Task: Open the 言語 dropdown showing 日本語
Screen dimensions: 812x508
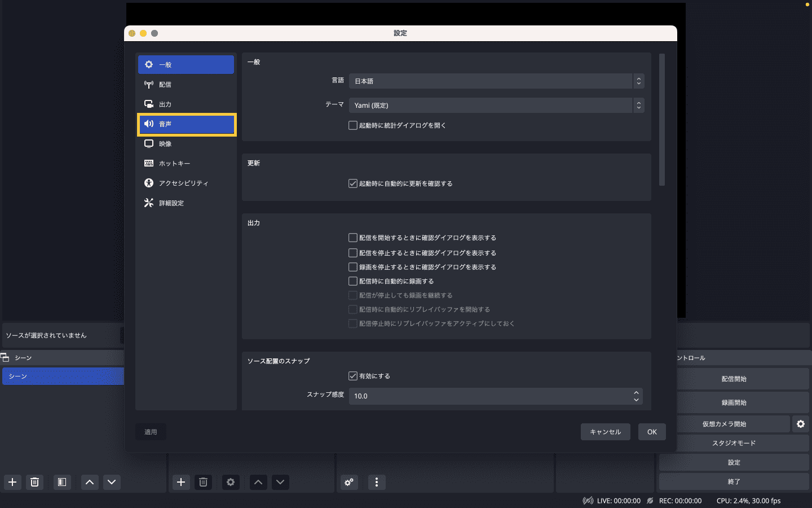Action: pos(496,81)
